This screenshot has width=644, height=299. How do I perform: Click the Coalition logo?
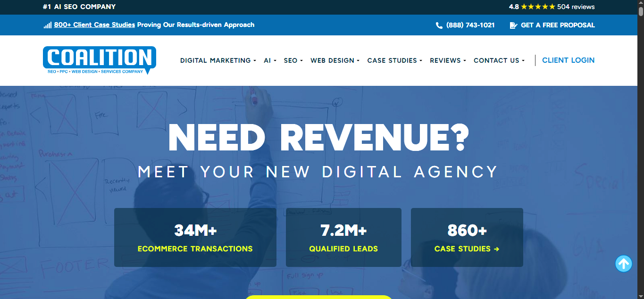tap(100, 60)
